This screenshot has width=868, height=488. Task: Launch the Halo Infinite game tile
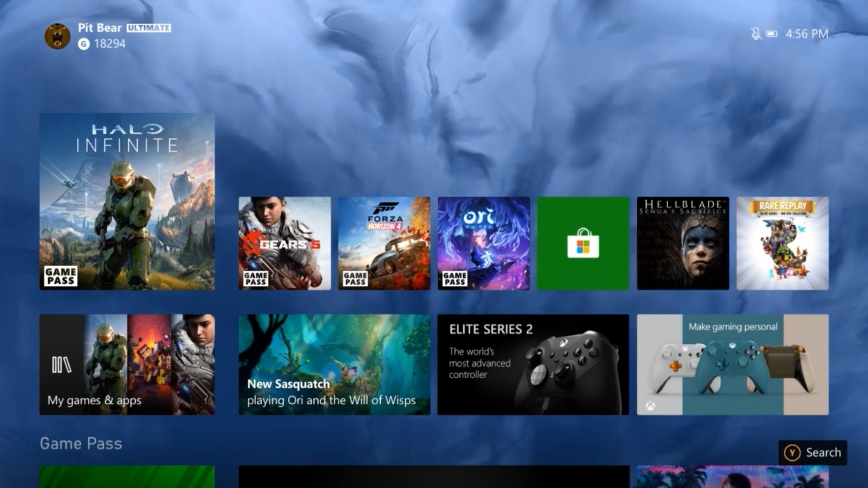127,201
